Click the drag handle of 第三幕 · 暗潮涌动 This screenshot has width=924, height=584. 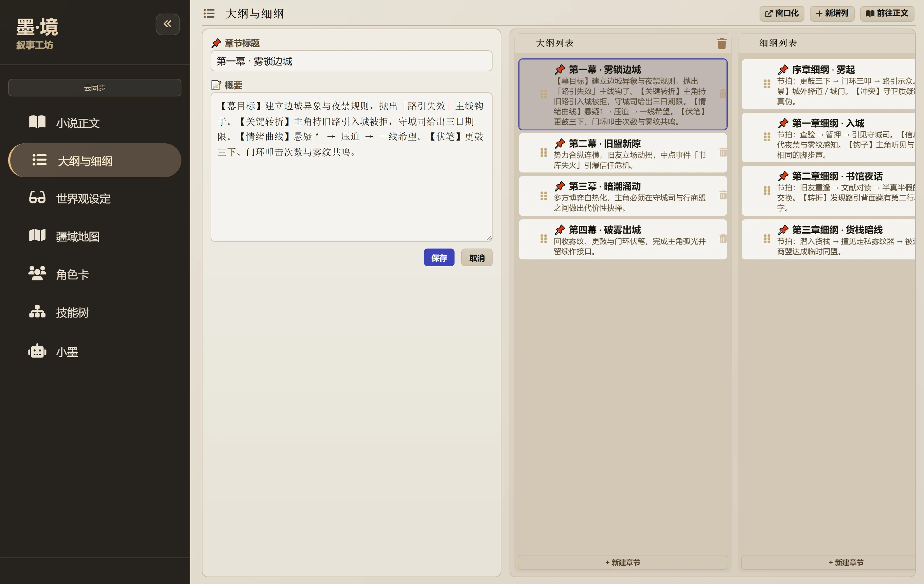[543, 196]
